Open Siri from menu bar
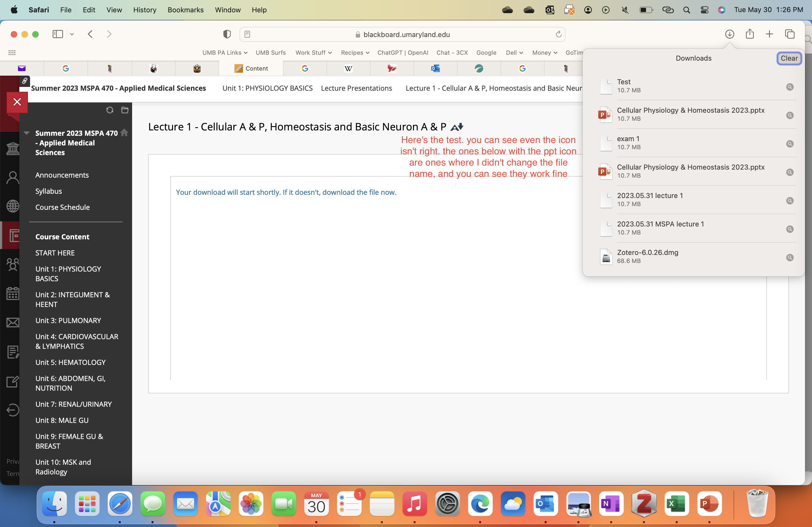The height and width of the screenshot is (527, 812). click(x=722, y=10)
